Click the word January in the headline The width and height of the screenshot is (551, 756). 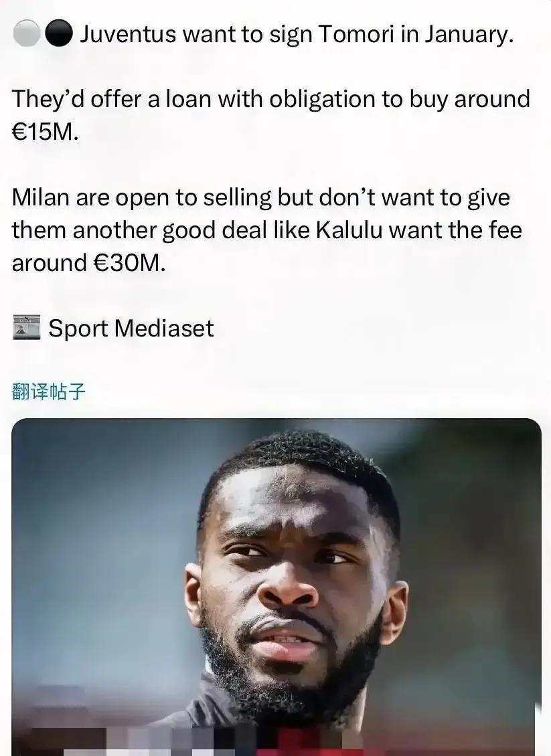pyautogui.click(x=468, y=35)
